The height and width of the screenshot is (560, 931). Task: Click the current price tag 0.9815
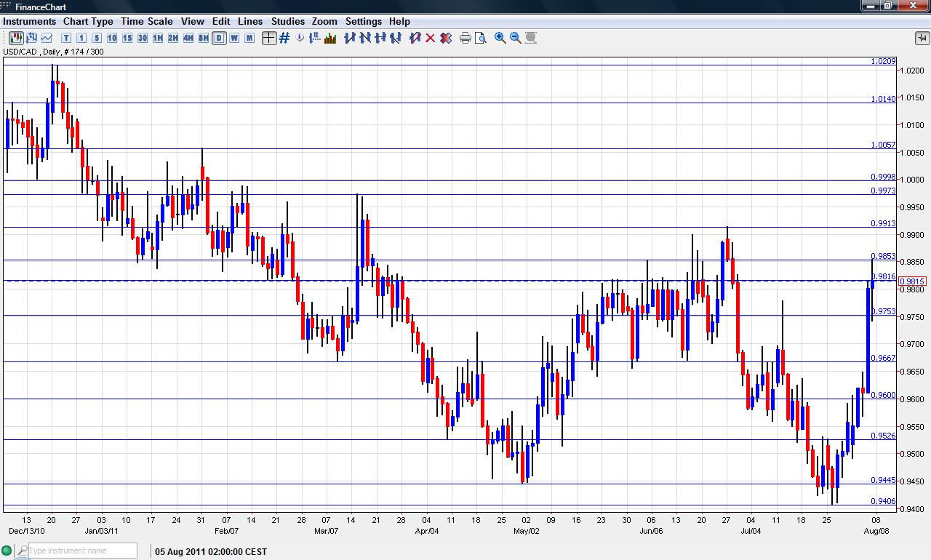[x=912, y=281]
